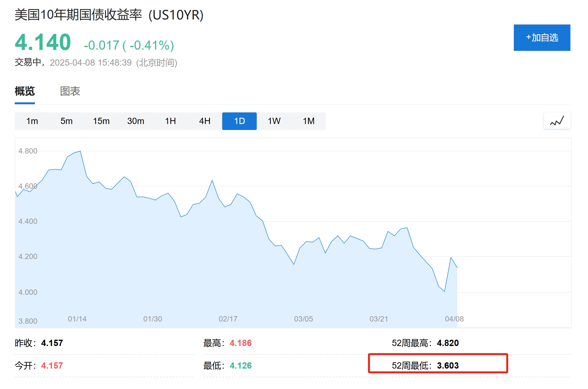Switch to the 4H interval
This screenshot has width=588, height=389.
tap(205, 121)
